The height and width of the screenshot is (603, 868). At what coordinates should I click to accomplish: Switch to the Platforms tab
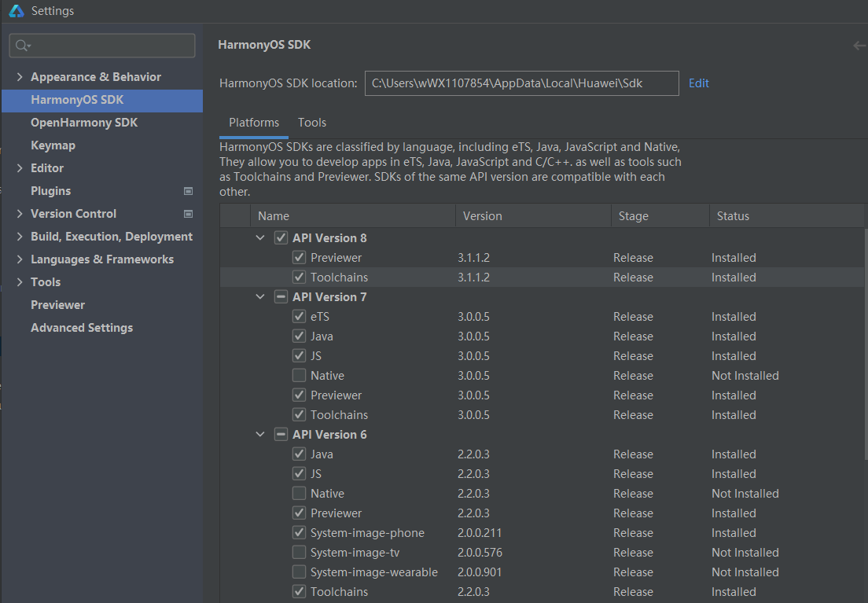point(254,123)
